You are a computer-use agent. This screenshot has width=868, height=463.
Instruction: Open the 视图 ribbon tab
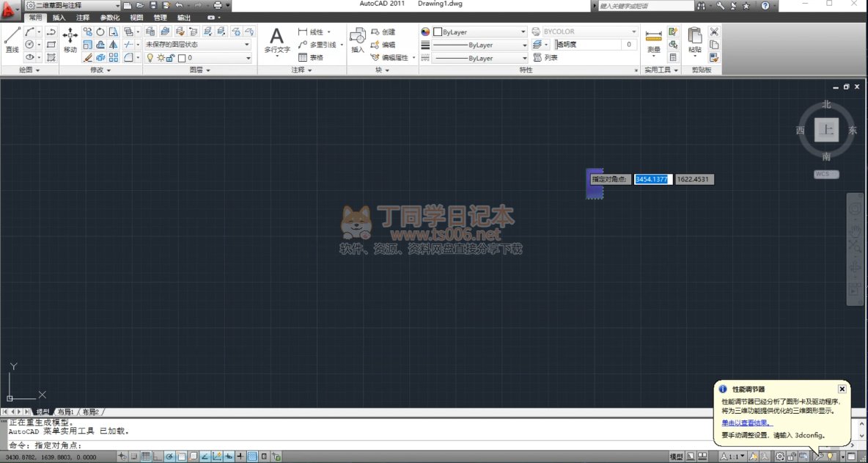pyautogui.click(x=136, y=17)
